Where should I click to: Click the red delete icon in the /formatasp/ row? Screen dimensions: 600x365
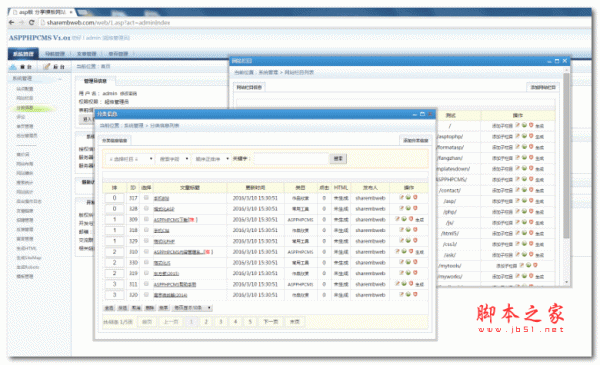[531, 147]
